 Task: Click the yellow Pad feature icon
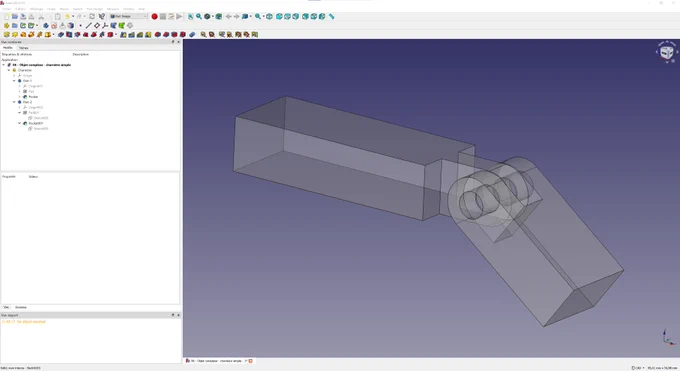click(x=7, y=35)
